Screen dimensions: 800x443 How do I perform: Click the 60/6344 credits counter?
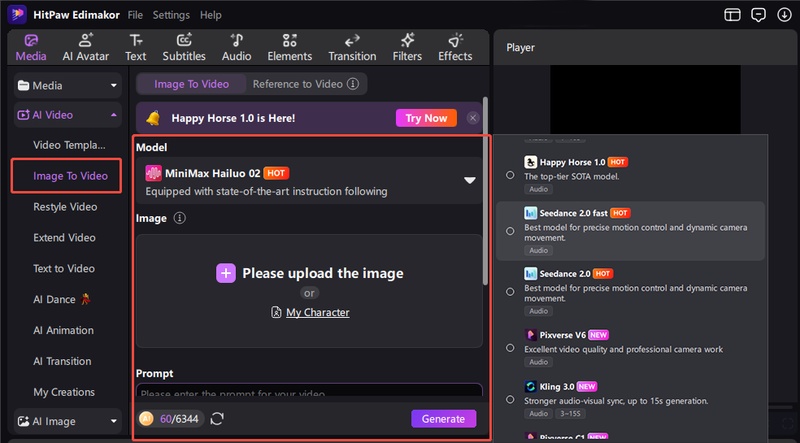point(179,419)
